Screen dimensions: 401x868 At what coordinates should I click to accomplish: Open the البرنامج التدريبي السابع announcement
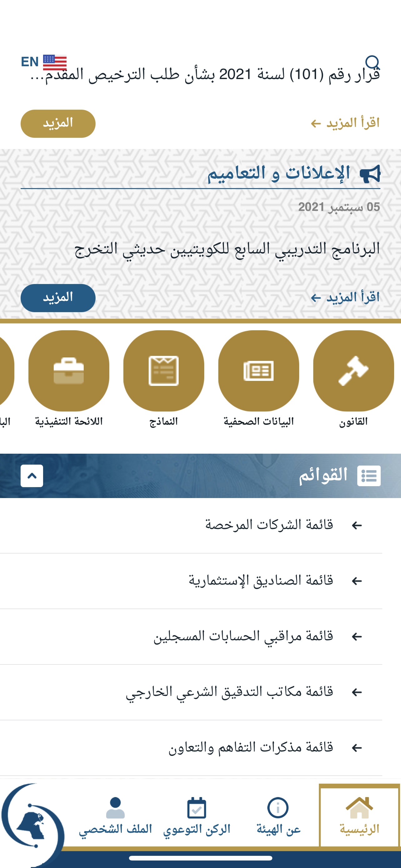[x=227, y=249]
